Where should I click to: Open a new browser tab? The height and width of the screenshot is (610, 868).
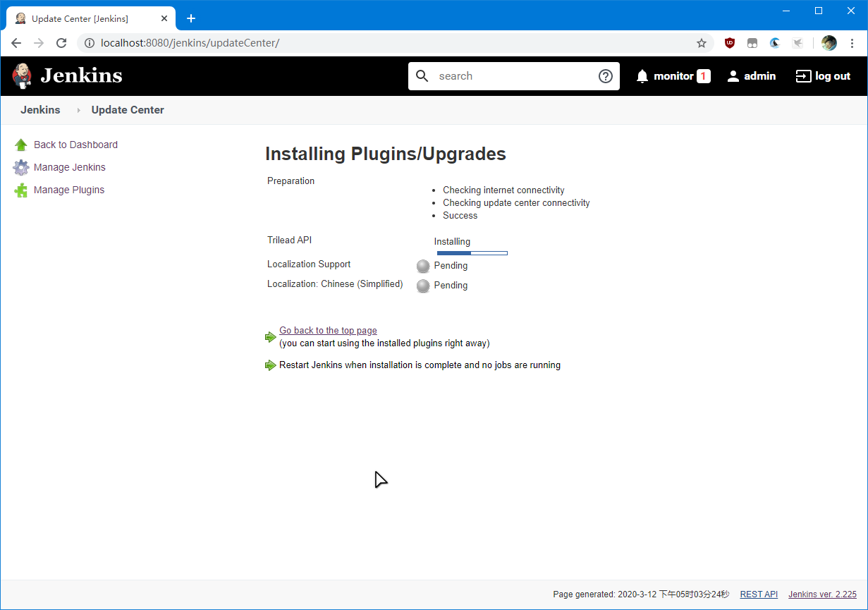tap(191, 18)
